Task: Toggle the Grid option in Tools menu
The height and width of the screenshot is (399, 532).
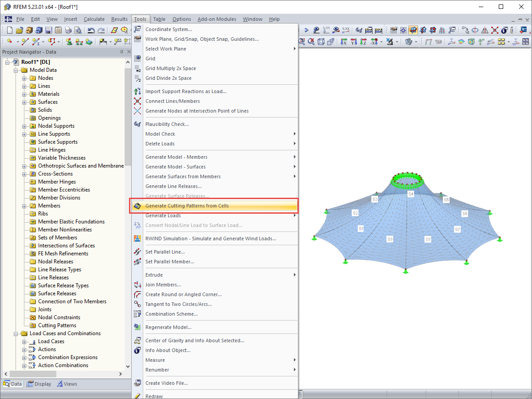Action: [x=151, y=58]
